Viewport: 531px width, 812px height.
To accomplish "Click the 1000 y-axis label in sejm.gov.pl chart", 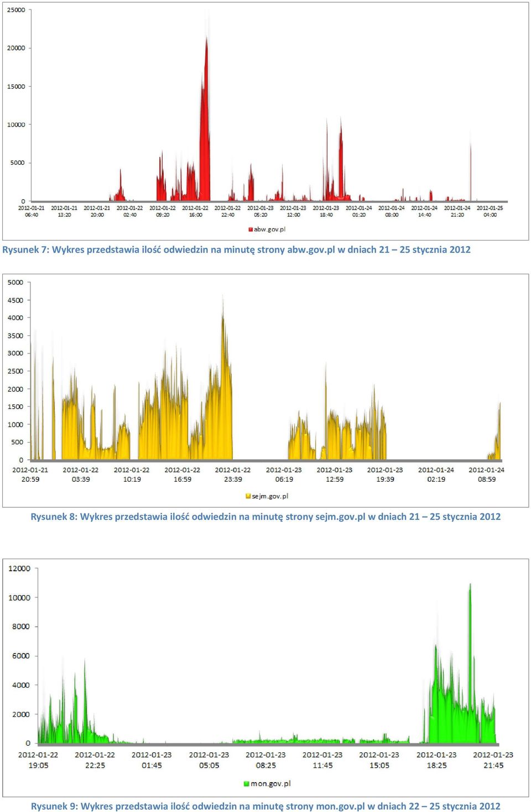I will pyautogui.click(x=15, y=425).
